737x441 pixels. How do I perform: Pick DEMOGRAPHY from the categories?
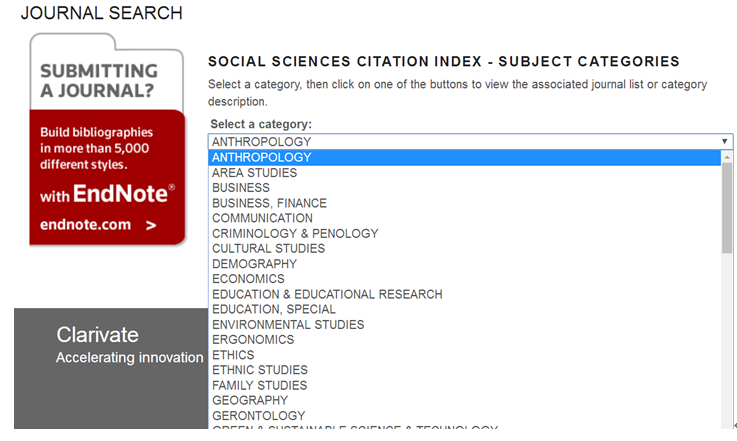[254, 264]
